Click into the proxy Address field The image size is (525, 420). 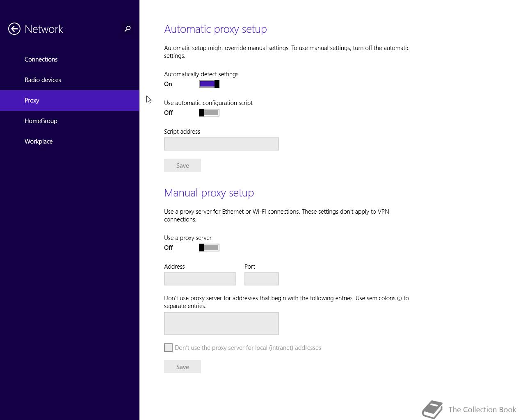point(200,279)
